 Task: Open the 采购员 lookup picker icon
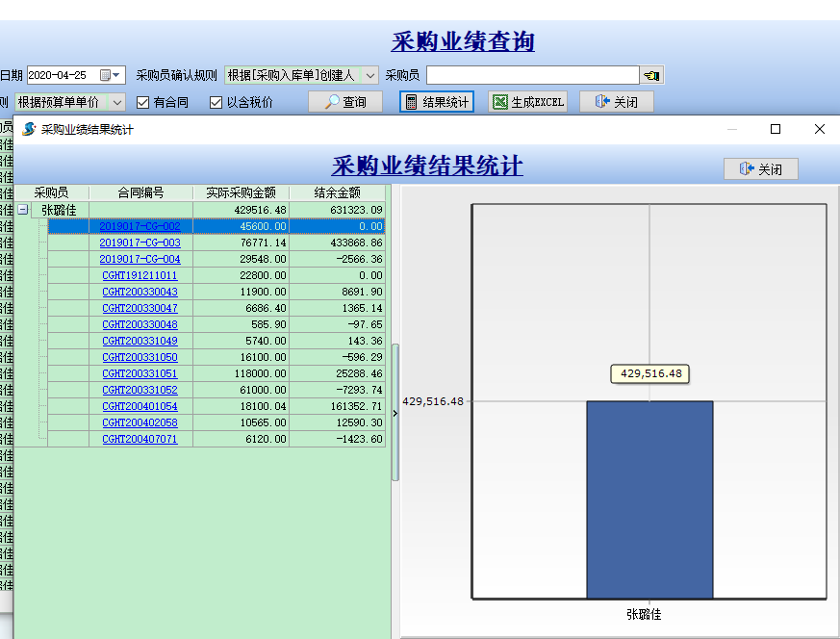pyautogui.click(x=652, y=75)
